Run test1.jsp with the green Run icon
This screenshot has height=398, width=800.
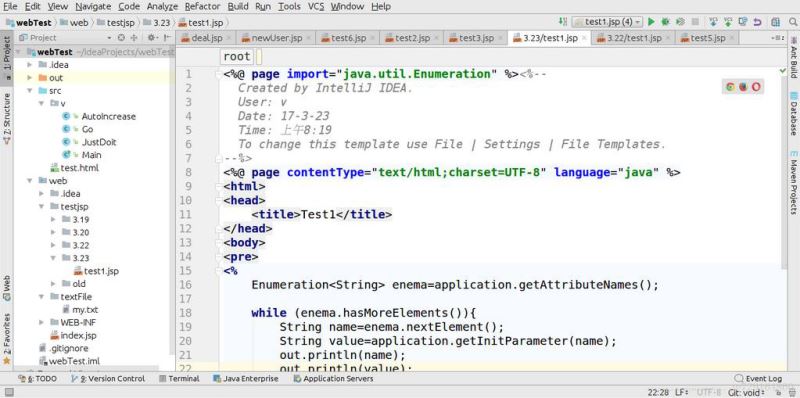tap(651, 22)
